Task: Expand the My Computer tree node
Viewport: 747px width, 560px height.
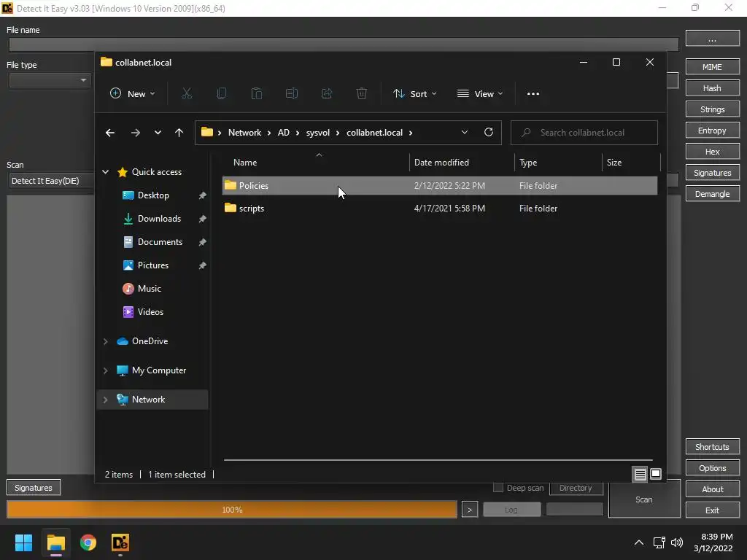Action: (x=106, y=370)
